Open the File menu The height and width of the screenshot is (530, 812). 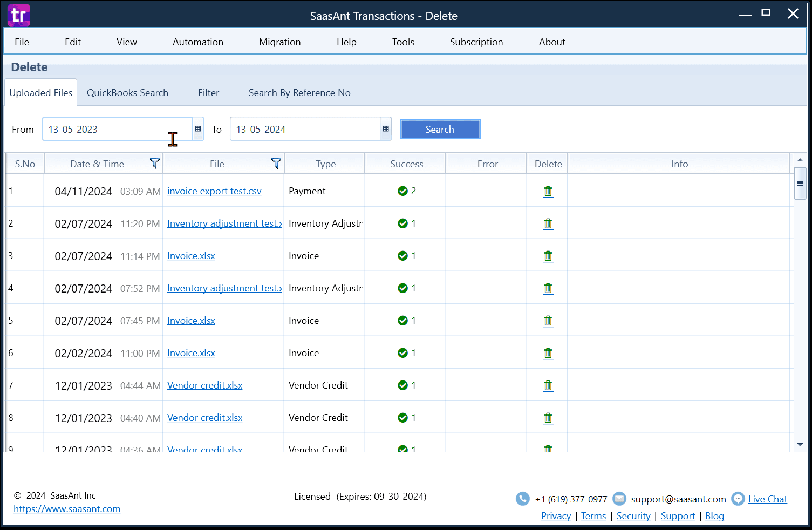click(22, 42)
